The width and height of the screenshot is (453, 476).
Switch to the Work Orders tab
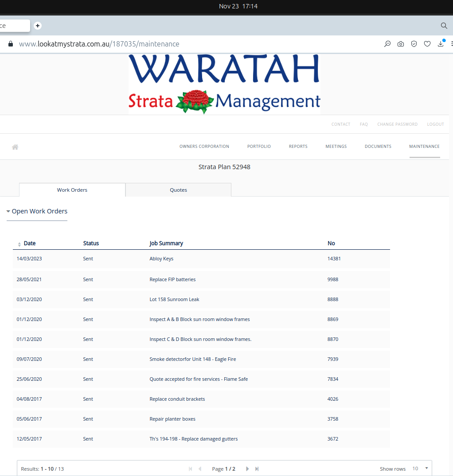72,190
